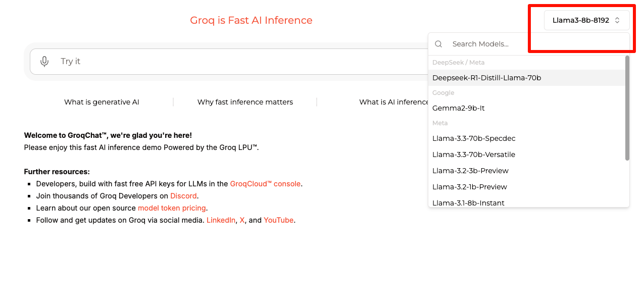This screenshot has width=644, height=306.
Task: Click the model list scrollbar
Action: (627, 108)
